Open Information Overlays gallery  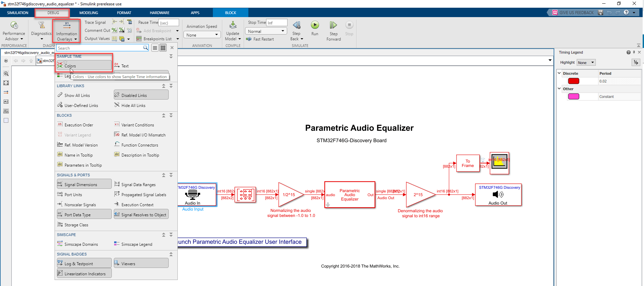[x=66, y=31]
